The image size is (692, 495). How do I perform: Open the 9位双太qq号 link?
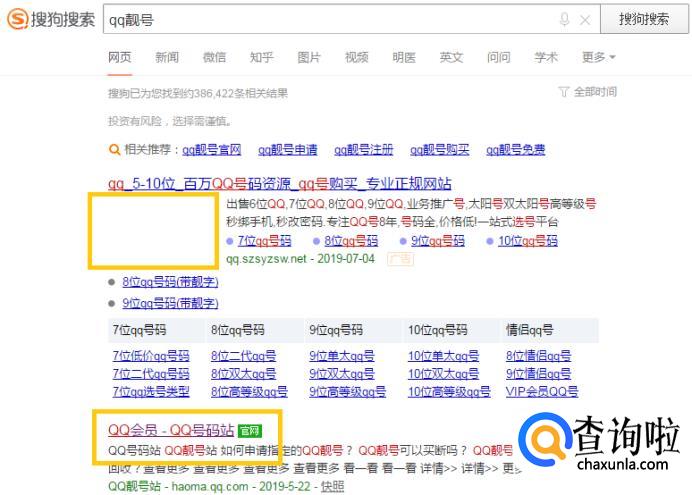342,374
